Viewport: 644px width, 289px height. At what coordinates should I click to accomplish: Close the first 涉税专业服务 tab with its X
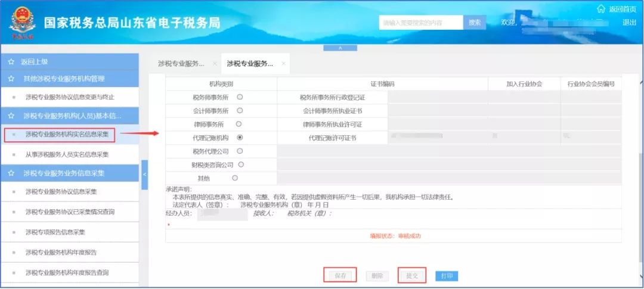click(215, 64)
